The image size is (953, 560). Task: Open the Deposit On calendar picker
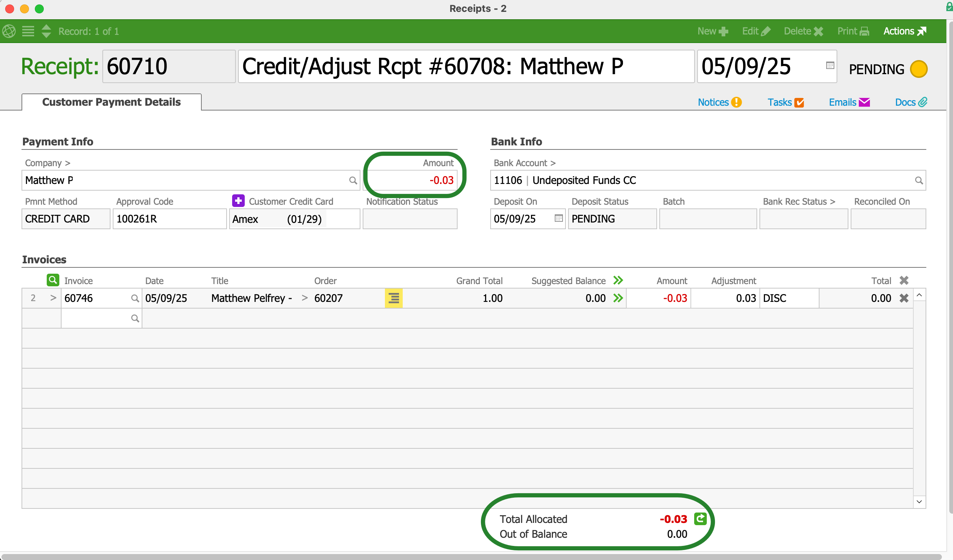[x=558, y=218]
